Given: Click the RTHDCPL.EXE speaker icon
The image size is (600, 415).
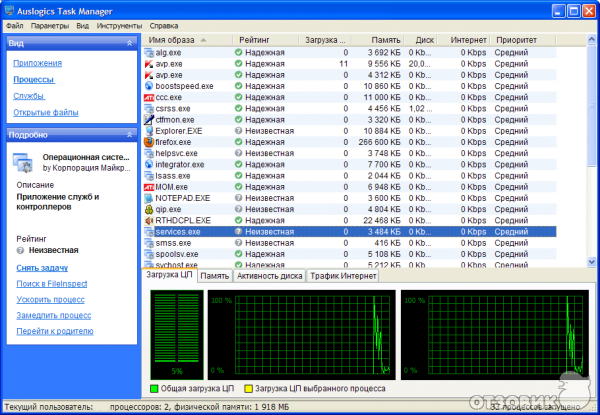Looking at the screenshot, I should (x=148, y=220).
